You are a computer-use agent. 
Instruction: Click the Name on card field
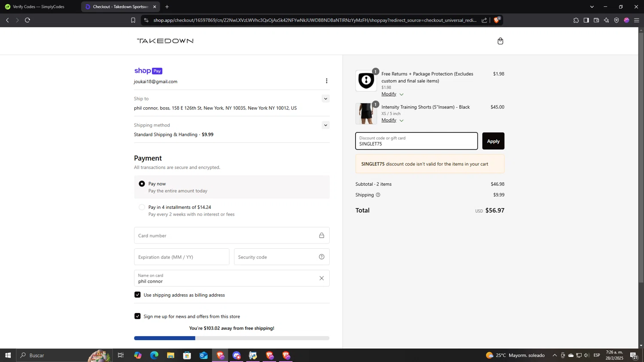tap(232, 278)
